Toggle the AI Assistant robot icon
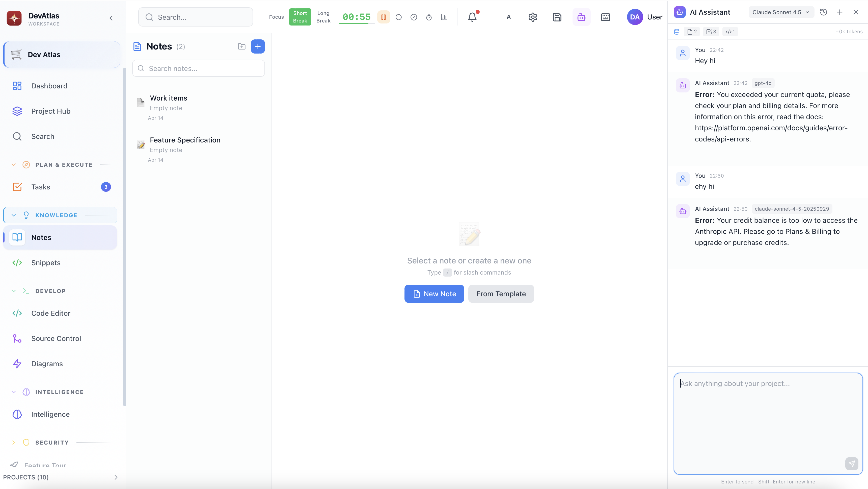 581,17
